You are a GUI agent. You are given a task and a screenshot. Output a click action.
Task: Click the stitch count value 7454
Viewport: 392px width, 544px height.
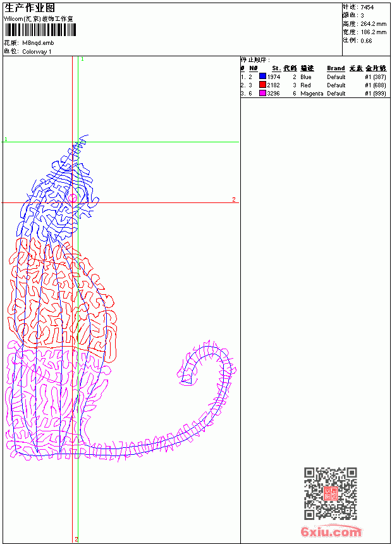pos(367,8)
